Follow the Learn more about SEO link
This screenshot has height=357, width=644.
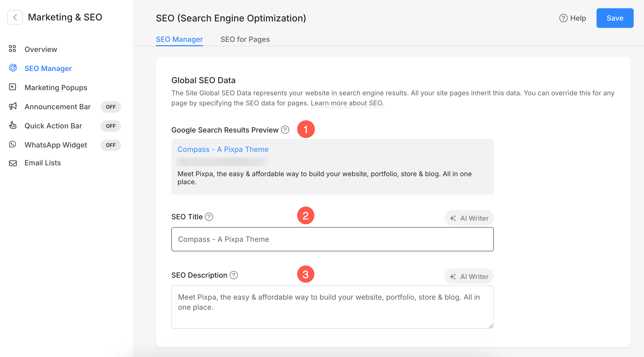tap(347, 103)
